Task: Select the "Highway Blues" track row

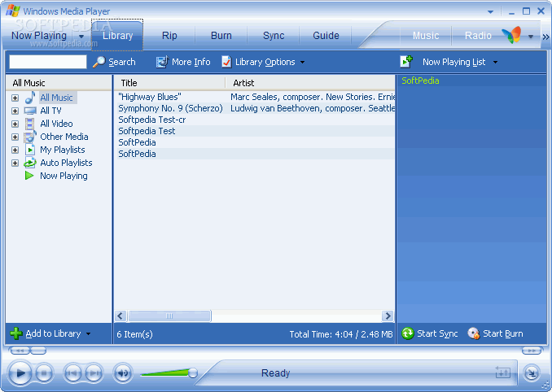Action: 256,97
